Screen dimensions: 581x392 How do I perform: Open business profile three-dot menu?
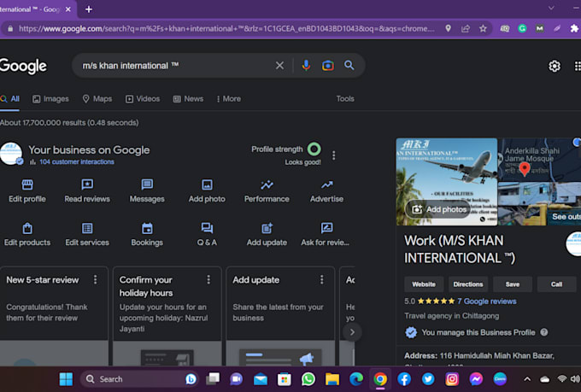(x=333, y=155)
